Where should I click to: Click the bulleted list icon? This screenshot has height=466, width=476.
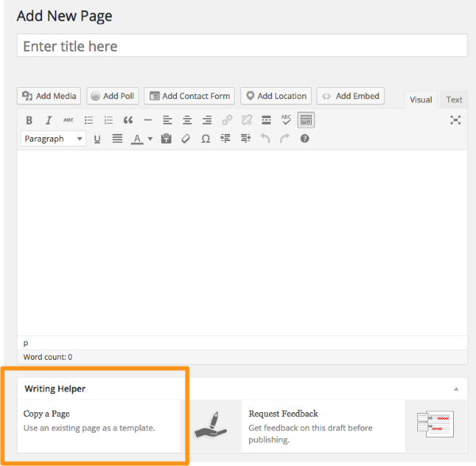tap(89, 120)
